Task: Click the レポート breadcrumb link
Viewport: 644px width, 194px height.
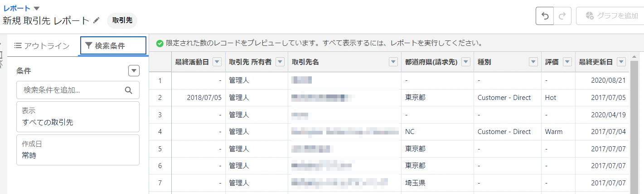Action: click(x=17, y=8)
